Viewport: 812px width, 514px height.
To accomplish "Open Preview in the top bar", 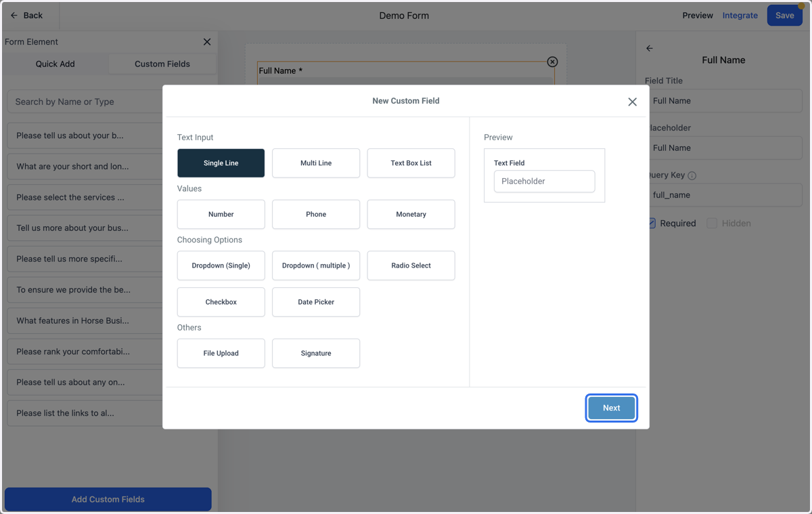I will (698, 16).
